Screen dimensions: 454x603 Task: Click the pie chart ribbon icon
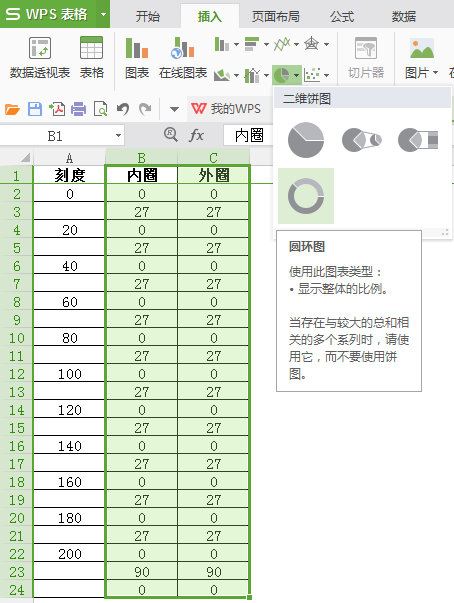[x=282, y=75]
